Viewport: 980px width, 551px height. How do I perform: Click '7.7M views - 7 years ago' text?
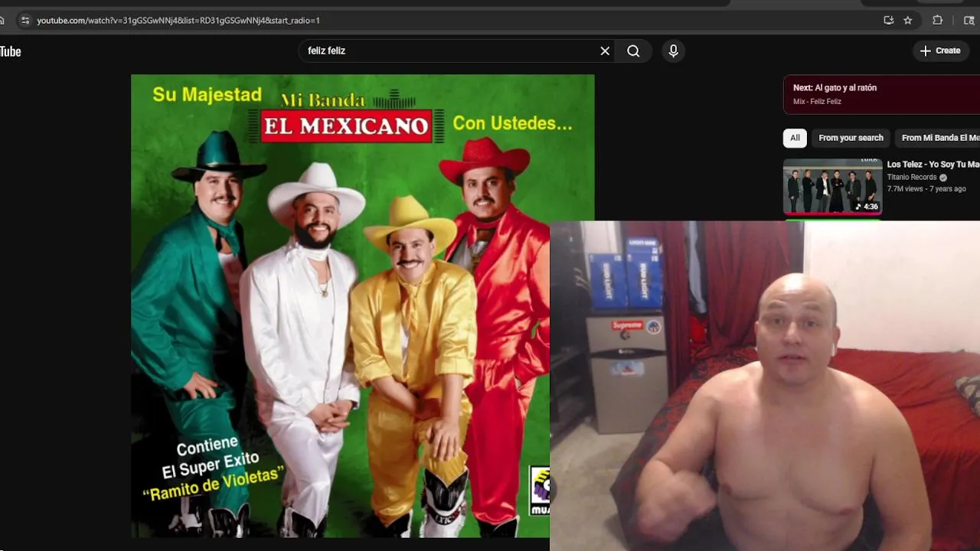point(926,189)
